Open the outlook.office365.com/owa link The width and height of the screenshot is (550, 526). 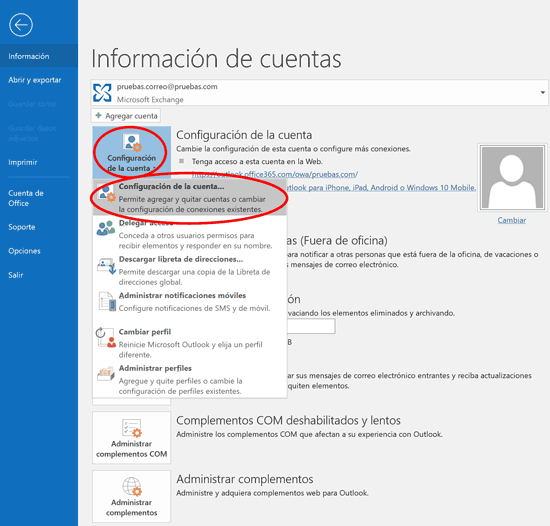[275, 174]
